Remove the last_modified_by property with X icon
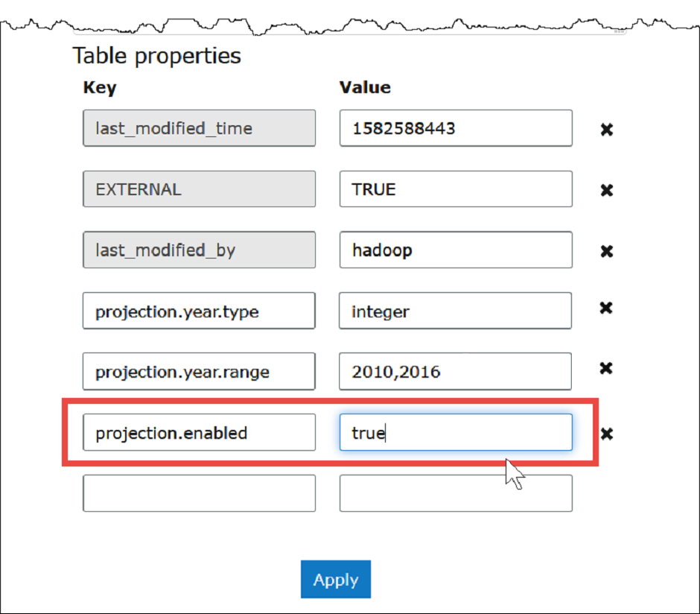This screenshot has height=614, width=700. (x=607, y=251)
